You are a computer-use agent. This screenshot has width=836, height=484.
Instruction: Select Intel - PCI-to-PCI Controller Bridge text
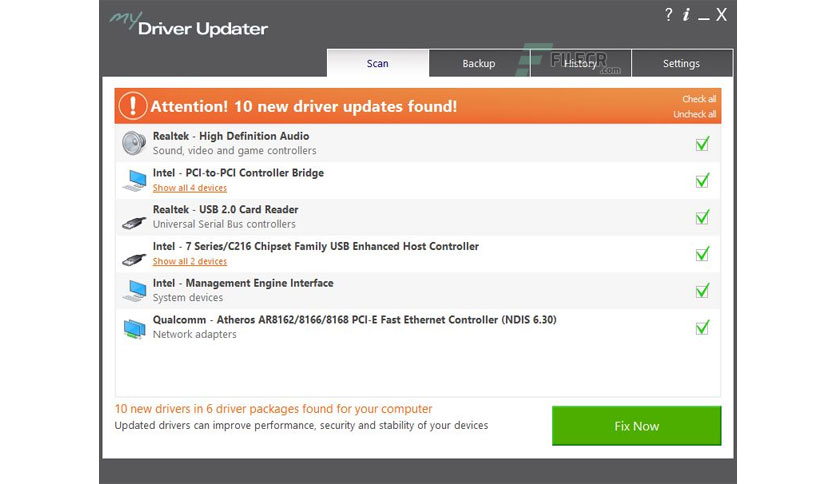coord(238,173)
